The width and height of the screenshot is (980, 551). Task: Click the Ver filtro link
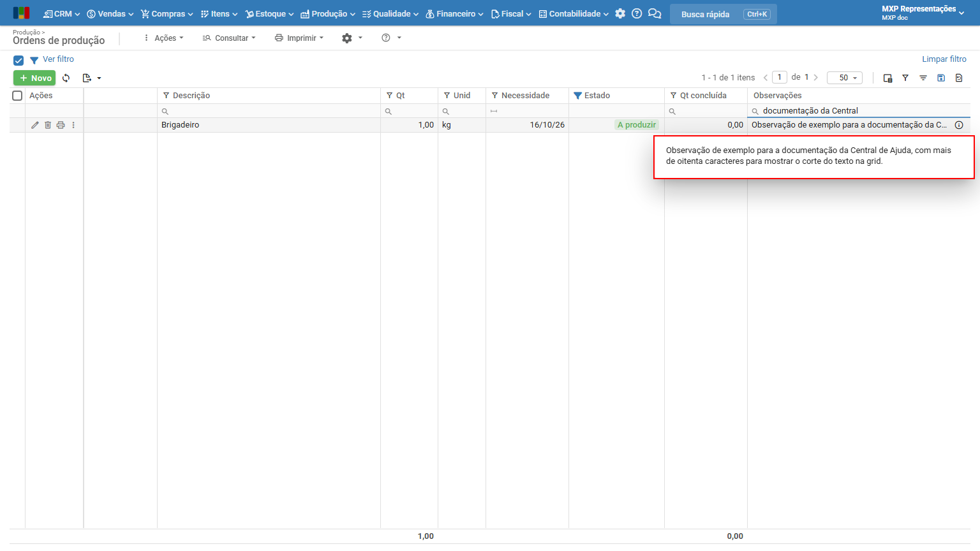click(58, 59)
